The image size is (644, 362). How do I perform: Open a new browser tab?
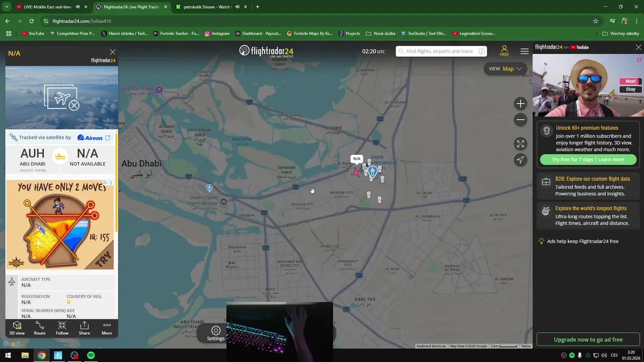click(258, 7)
